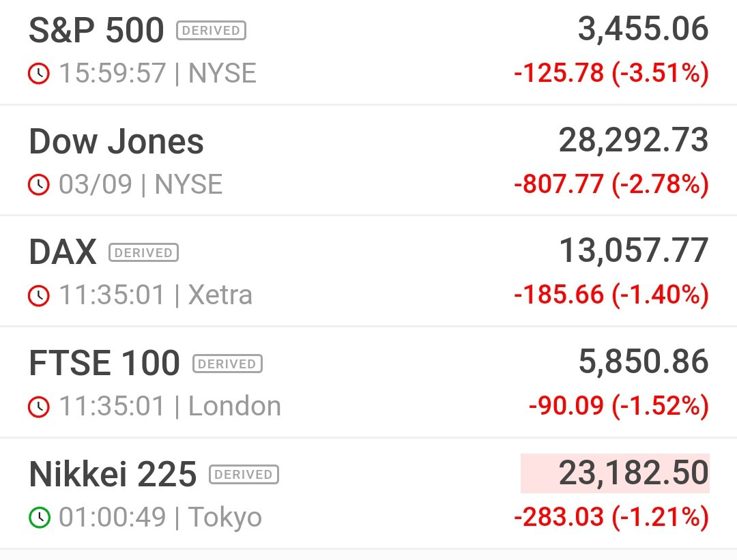Viewport: 737px width, 560px height.
Task: Click the Dow Jones change -807.77 (-2.78%)
Action: tap(611, 184)
